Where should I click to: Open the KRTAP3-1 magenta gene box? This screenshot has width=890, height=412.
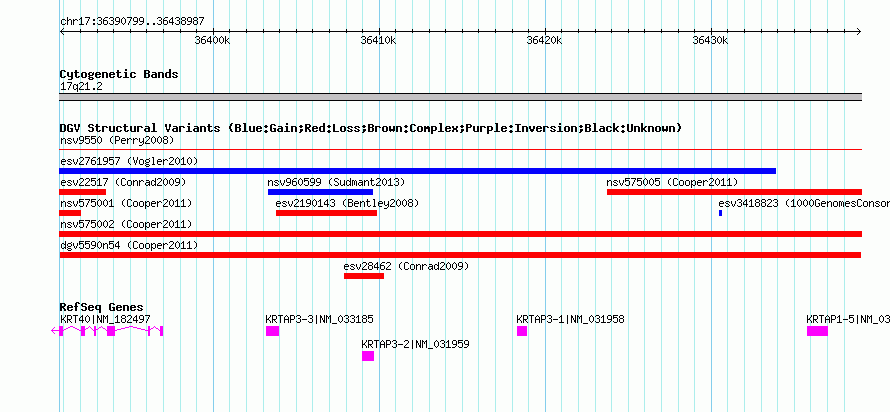(x=522, y=331)
